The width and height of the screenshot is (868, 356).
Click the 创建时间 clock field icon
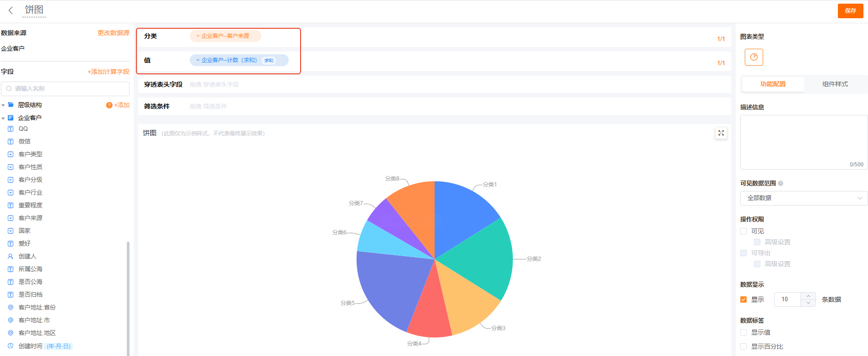pyautogui.click(x=10, y=346)
